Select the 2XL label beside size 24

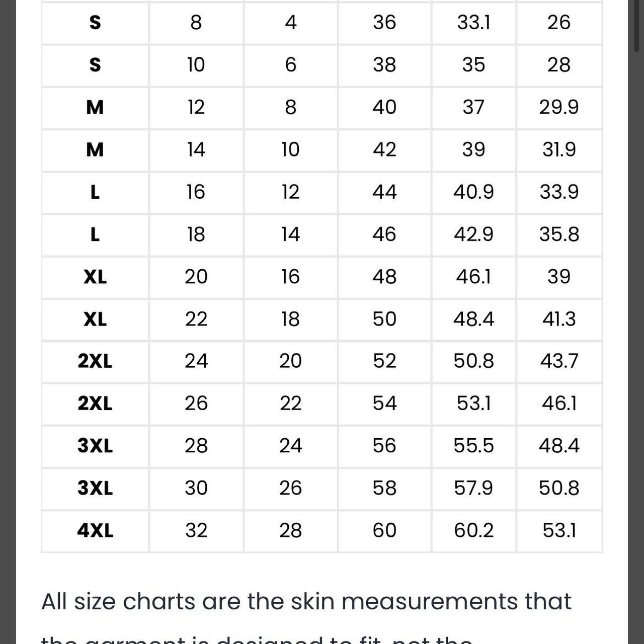[x=95, y=361]
